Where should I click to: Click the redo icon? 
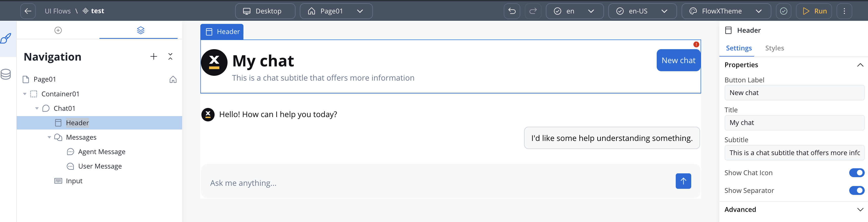[x=533, y=11]
